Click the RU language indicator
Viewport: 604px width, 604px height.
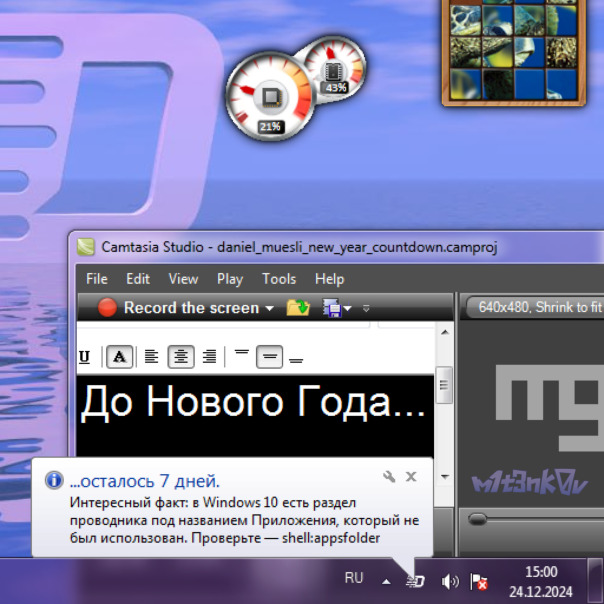click(354, 578)
